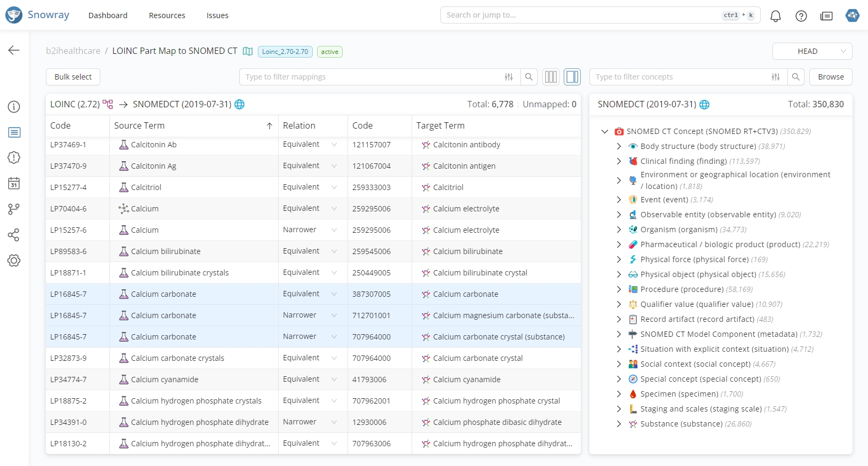The height and width of the screenshot is (466, 868).
Task: Expand Clinical finding tree node
Action: [x=619, y=161]
